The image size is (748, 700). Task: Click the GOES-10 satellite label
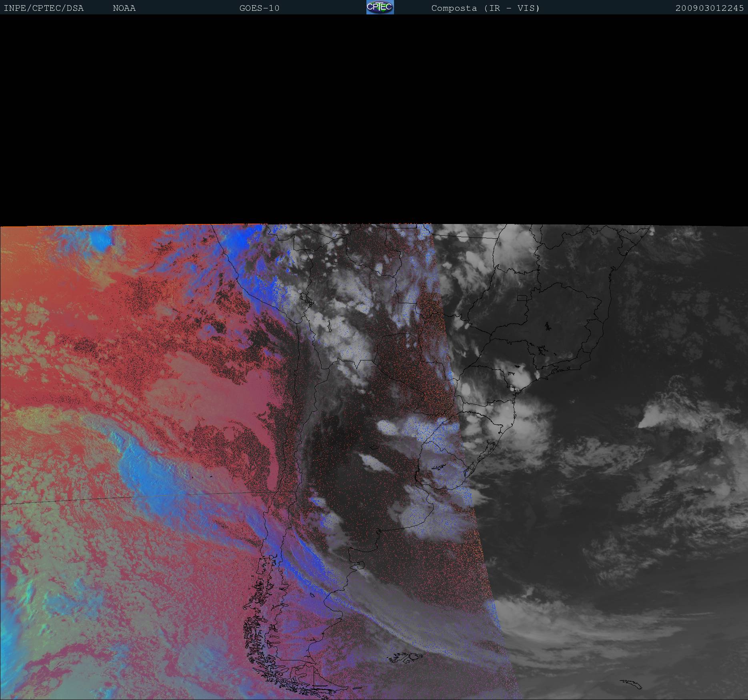(x=259, y=8)
